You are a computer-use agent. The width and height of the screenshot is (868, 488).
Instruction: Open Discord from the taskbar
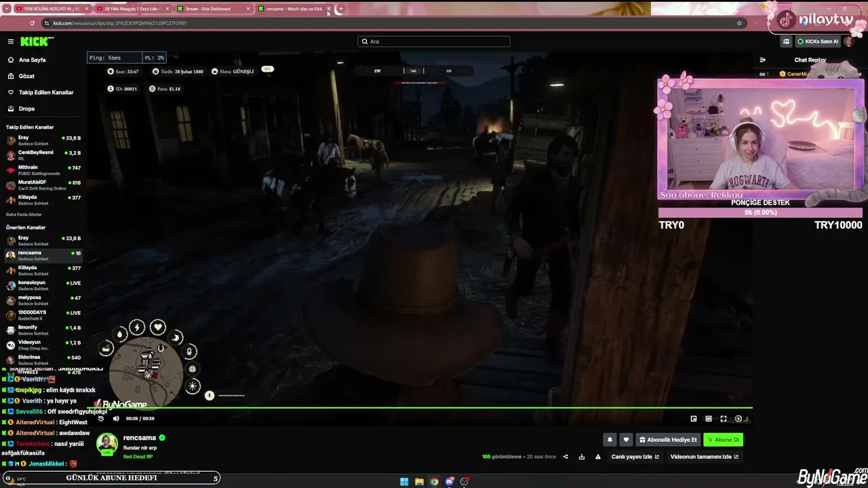[449, 482]
